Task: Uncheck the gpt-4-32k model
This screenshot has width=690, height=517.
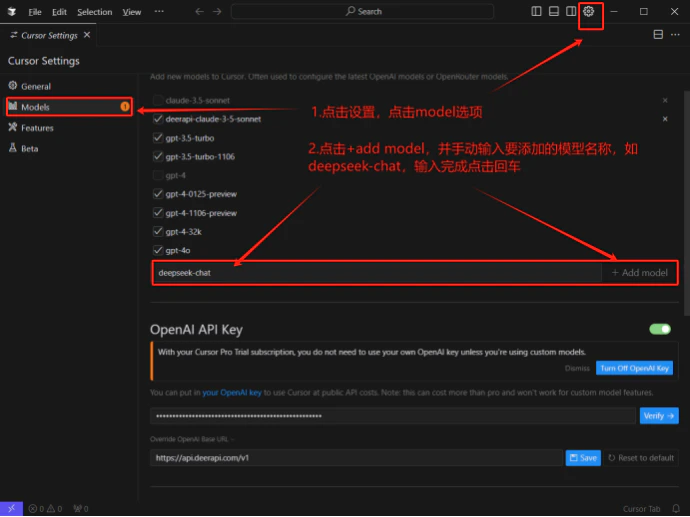Action: (x=158, y=231)
